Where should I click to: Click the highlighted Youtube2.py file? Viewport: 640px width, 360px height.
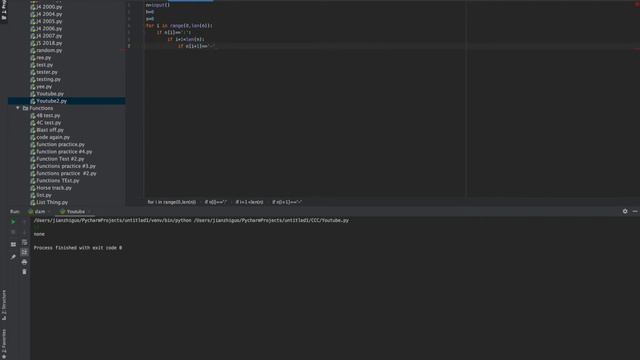pos(51,101)
